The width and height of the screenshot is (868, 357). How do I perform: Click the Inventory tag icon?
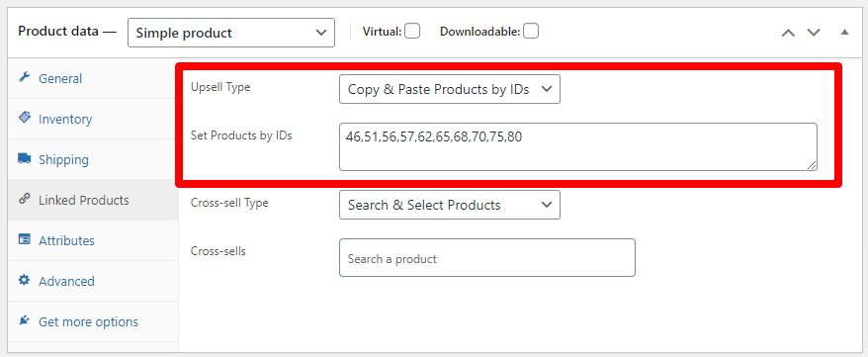(25, 118)
